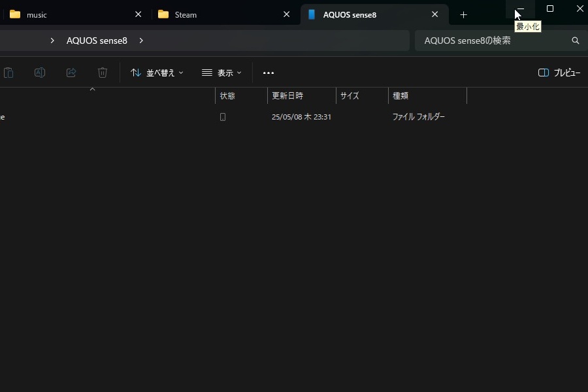Screen dimensions: 588x392
Task: Select the ファイル フォルダー type cell
Action: tap(419, 117)
